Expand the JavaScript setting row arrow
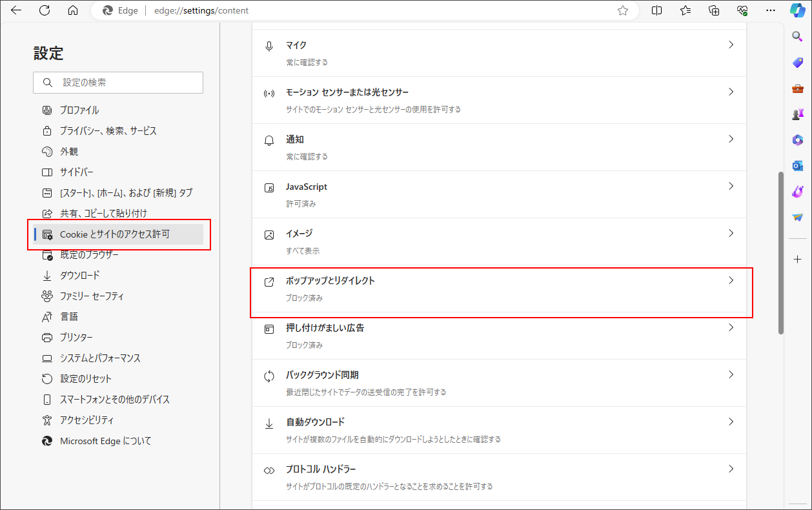This screenshot has height=510, width=812. (731, 187)
